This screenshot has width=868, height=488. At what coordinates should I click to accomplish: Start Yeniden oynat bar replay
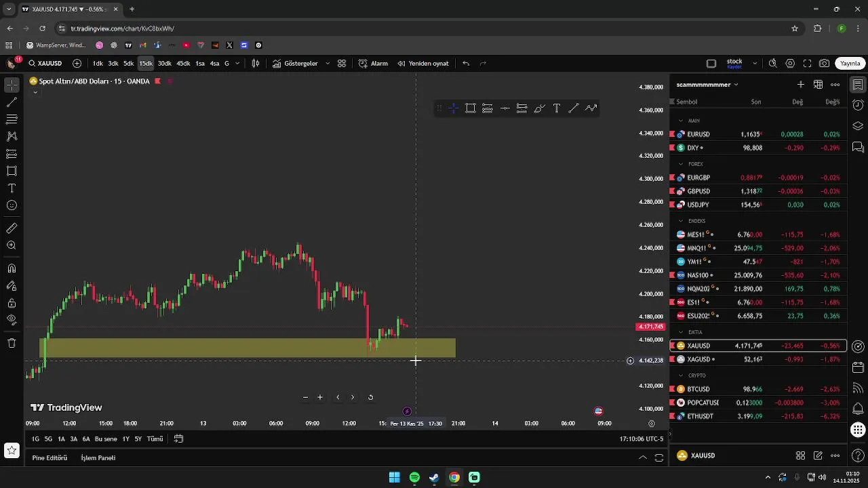pos(423,63)
